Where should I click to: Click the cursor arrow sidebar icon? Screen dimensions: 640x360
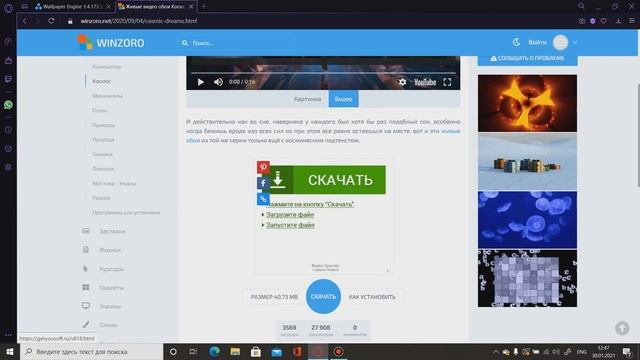coord(86,269)
